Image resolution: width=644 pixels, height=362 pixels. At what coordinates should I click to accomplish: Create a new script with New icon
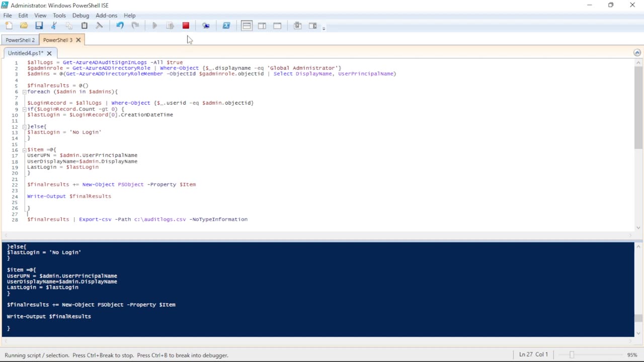point(9,26)
